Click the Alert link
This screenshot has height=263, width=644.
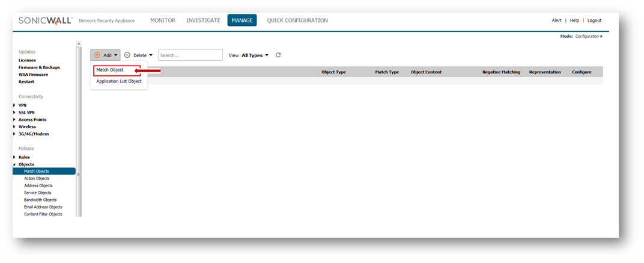pyautogui.click(x=556, y=20)
